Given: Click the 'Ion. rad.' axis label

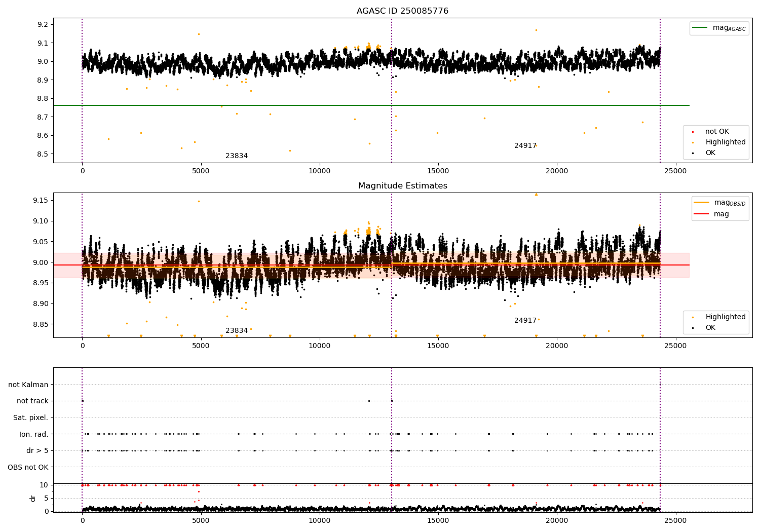Looking at the screenshot, I should [33, 434].
